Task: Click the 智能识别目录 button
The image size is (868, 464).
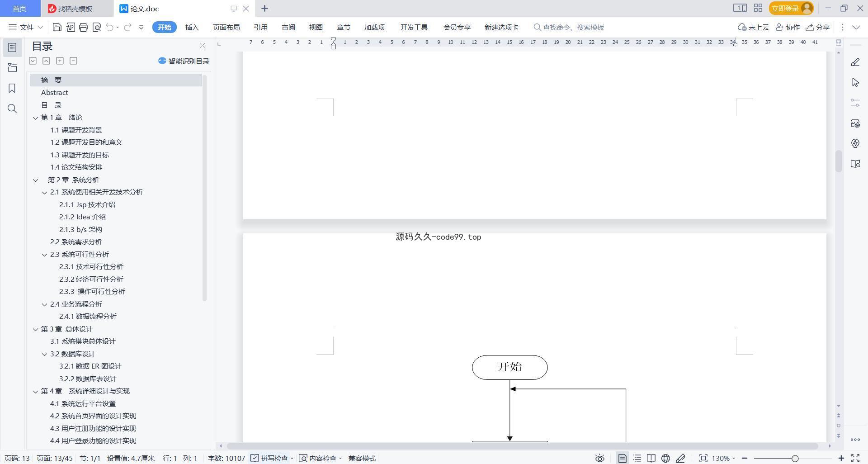Action: tap(184, 61)
